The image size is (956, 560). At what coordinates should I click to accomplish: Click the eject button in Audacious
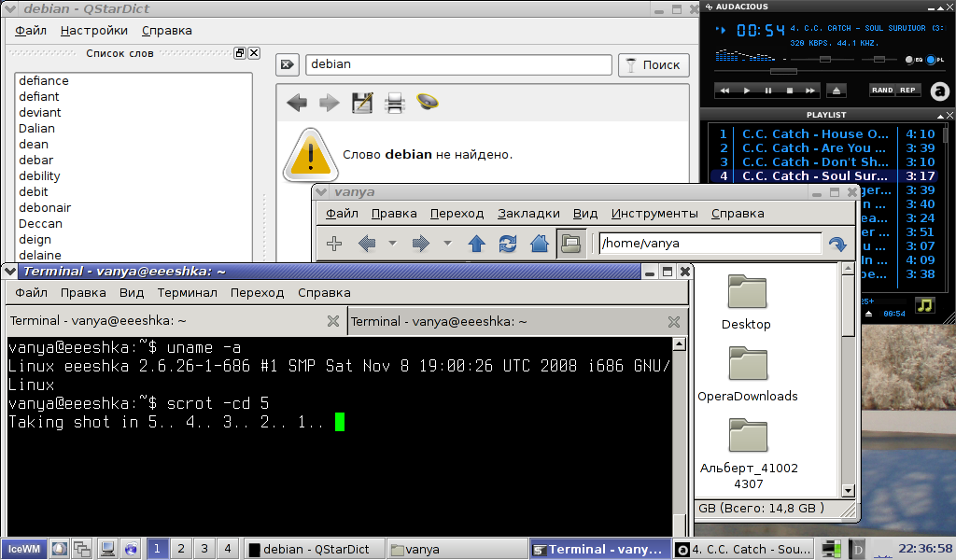point(836,91)
